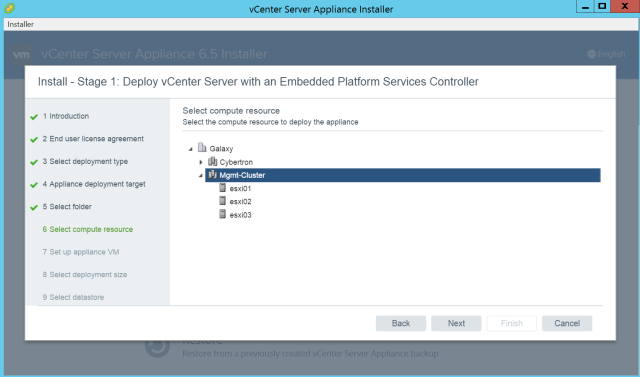This screenshot has width=640, height=377.
Task: Click the esxi03 host icon
Action: (222, 214)
